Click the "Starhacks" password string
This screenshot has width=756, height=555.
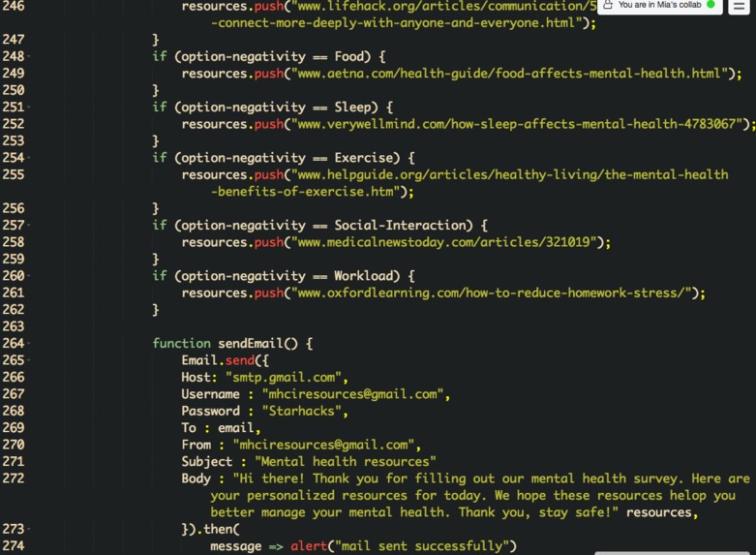click(301, 412)
